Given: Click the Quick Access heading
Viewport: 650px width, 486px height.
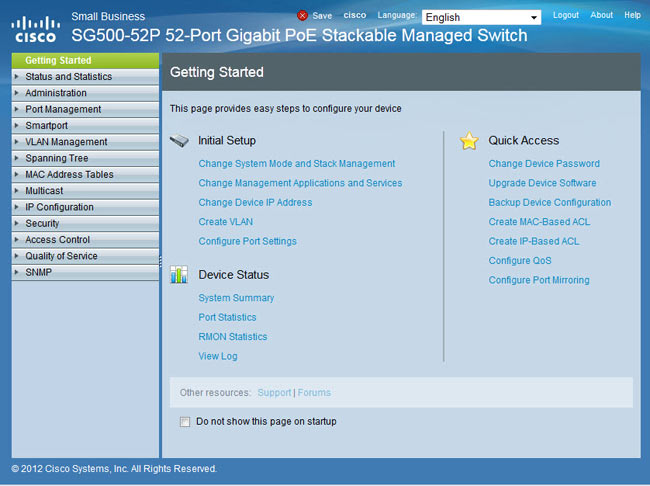Looking at the screenshot, I should pos(524,141).
